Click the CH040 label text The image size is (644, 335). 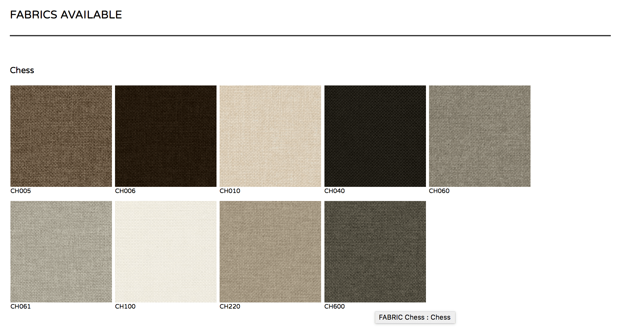coord(334,191)
